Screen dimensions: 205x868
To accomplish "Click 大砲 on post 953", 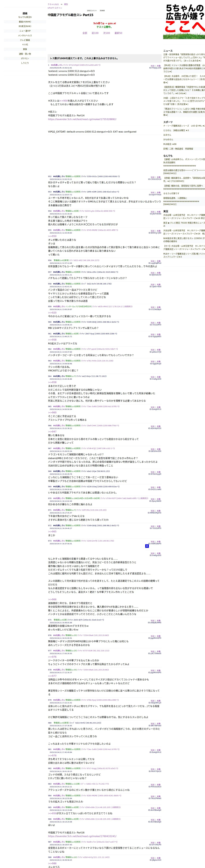I will [159, 193].
